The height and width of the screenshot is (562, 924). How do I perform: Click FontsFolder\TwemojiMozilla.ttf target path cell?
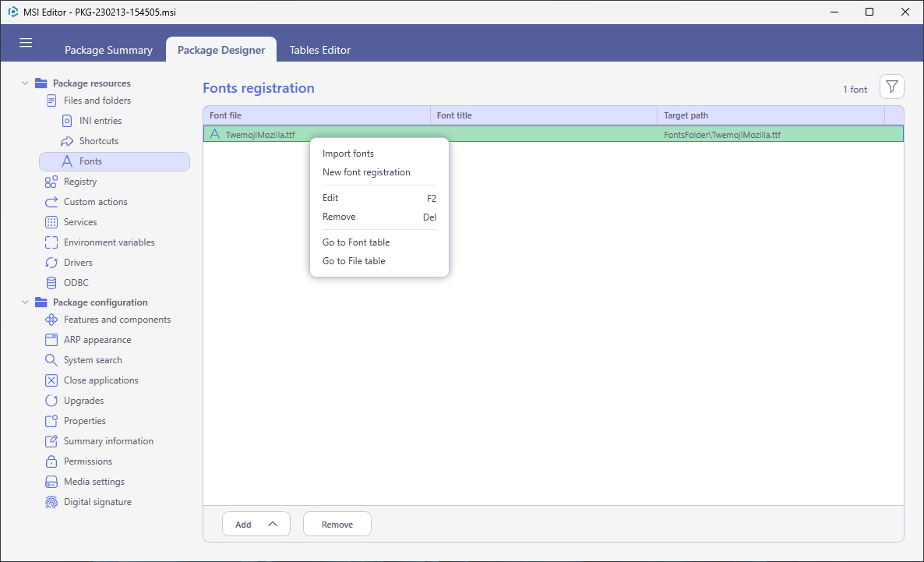(x=722, y=135)
